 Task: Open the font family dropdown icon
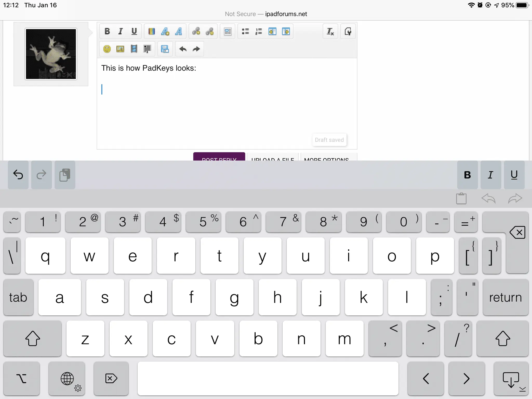point(178,31)
